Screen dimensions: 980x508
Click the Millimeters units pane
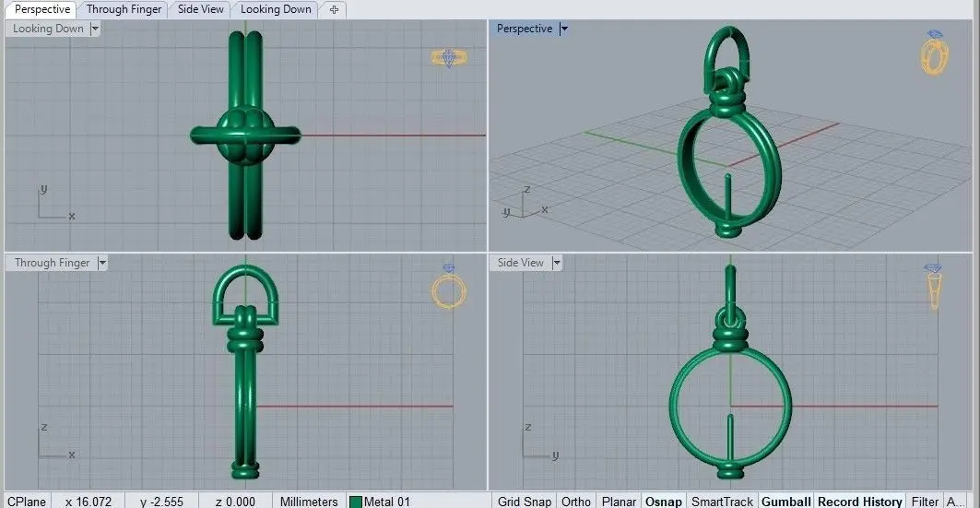point(309,502)
